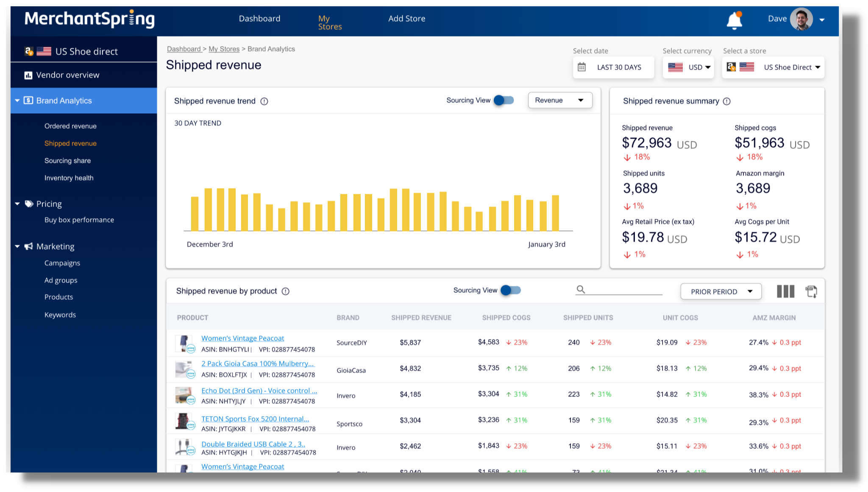Click the Brand Analytics dollar icon
Screen dimensions: 868x492
(28, 101)
